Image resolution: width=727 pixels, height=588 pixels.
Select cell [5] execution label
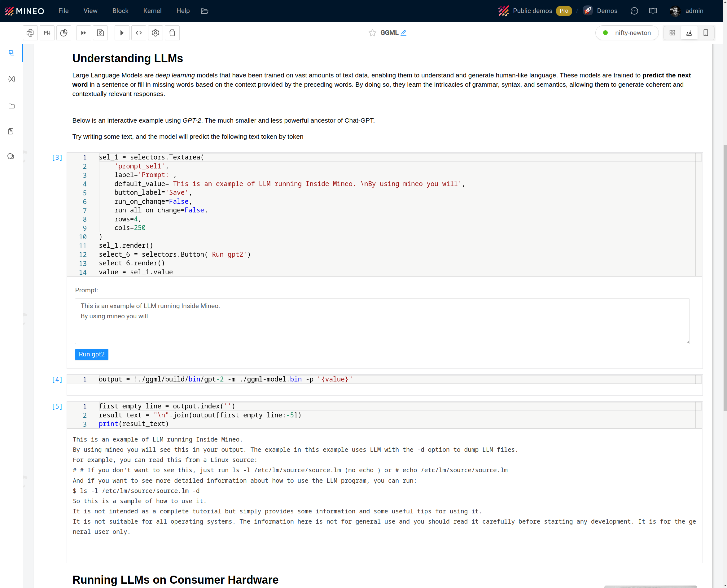coord(57,407)
